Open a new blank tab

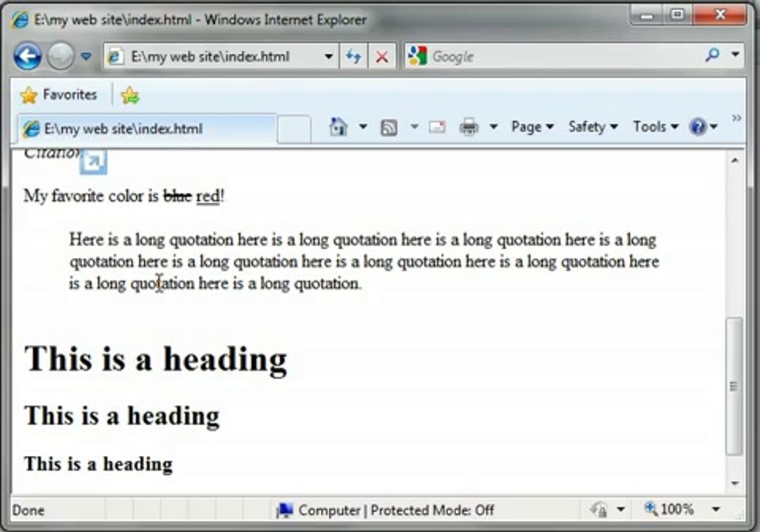click(x=294, y=129)
